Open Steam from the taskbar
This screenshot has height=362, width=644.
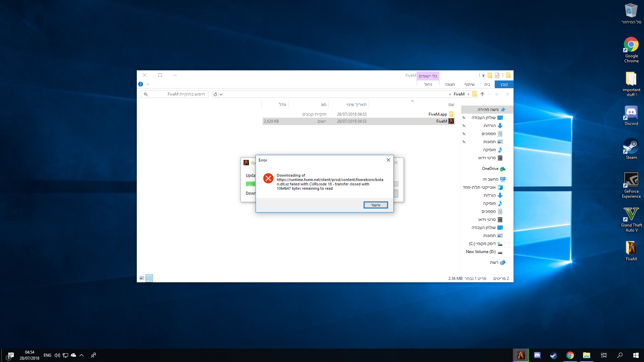(553, 355)
